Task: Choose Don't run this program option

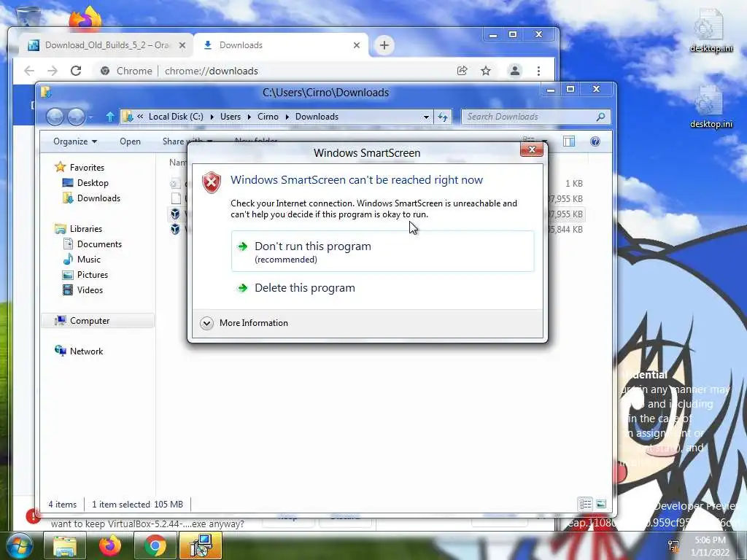Action: (x=382, y=252)
